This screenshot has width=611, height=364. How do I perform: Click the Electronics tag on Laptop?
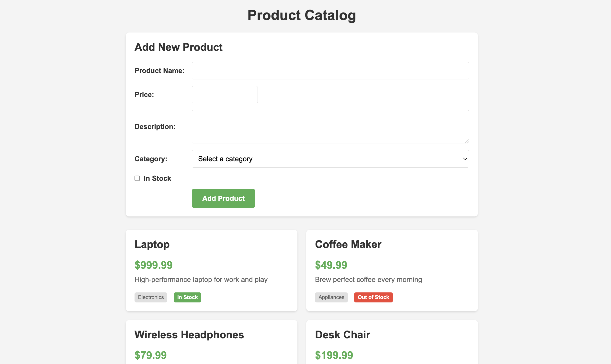click(151, 297)
